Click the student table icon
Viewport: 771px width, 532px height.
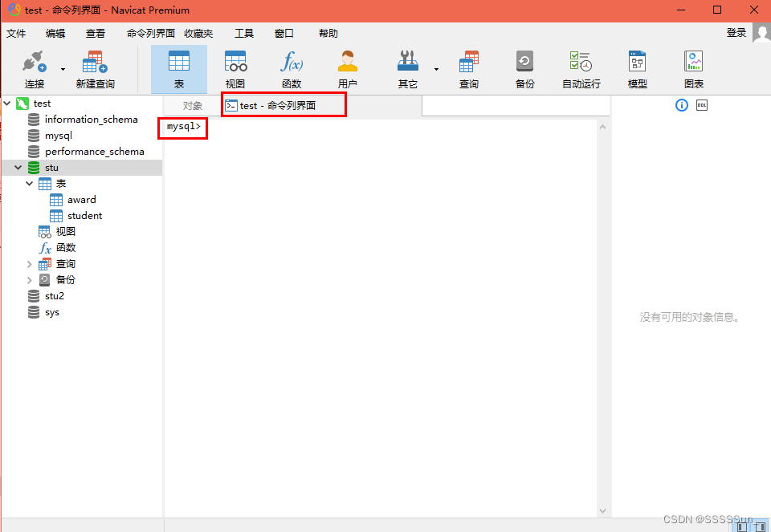click(x=56, y=216)
